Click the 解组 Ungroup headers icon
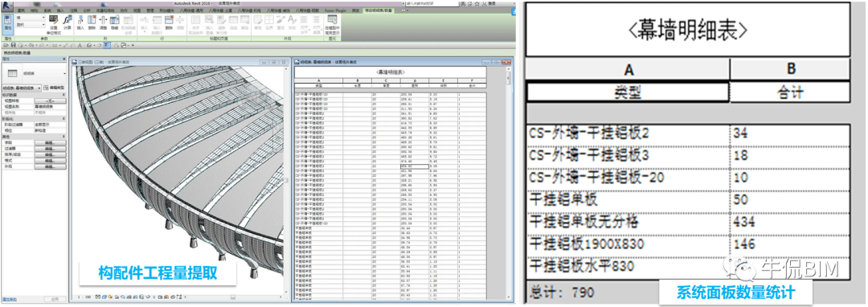The height and width of the screenshot is (307, 868). (244, 22)
